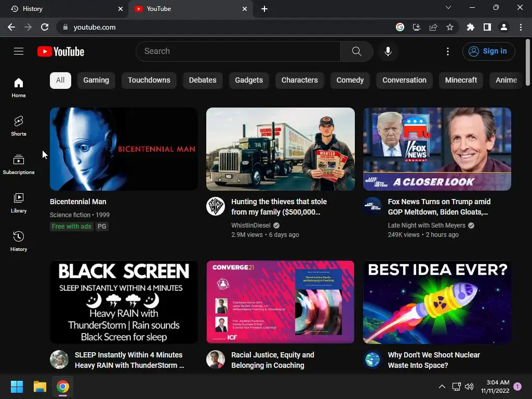Open Chrome three-dot menu
Screen dimensions: 532x399
(521, 27)
